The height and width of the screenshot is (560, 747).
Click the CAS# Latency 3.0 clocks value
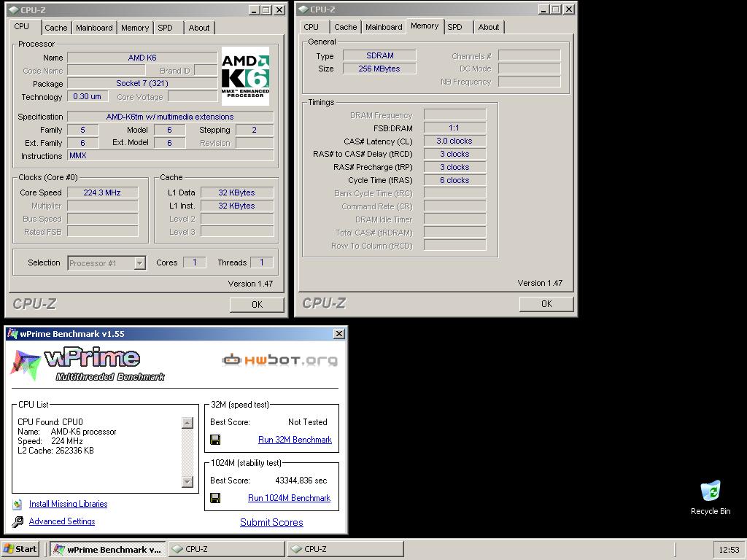click(x=454, y=141)
